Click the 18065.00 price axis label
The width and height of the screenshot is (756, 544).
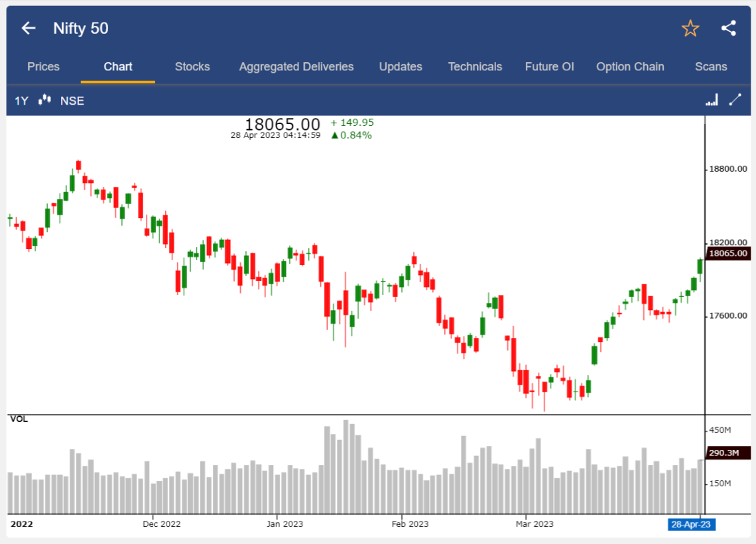(727, 253)
